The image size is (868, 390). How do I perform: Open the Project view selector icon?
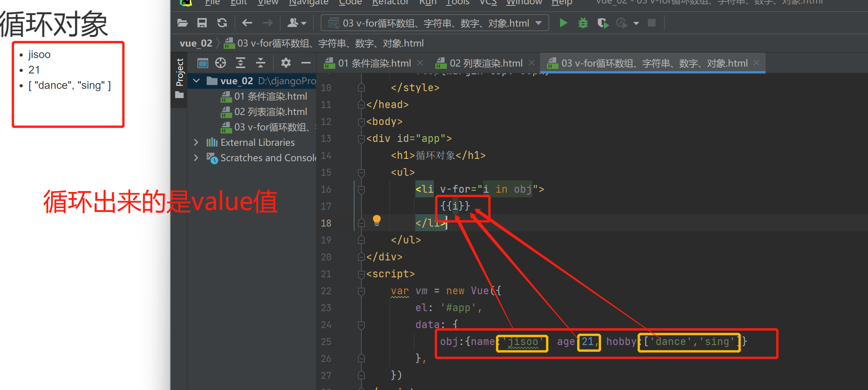(202, 63)
